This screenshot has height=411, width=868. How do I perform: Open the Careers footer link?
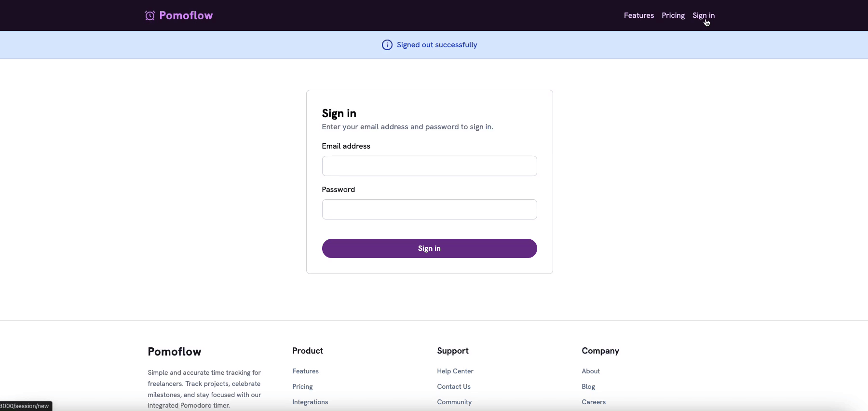(x=594, y=402)
